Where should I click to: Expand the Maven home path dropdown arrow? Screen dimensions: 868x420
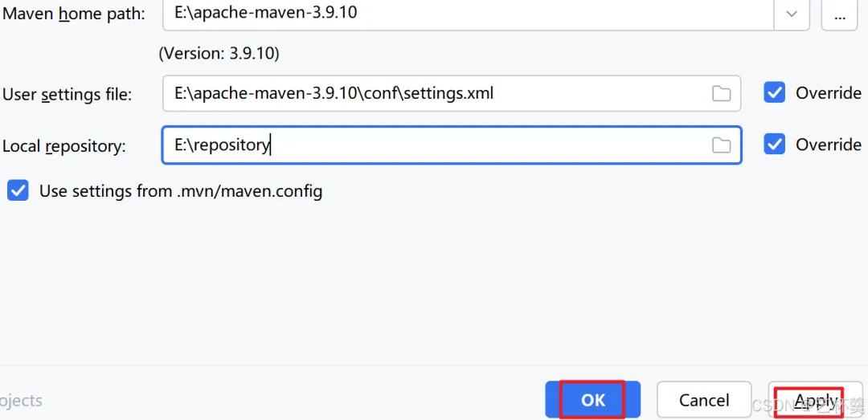tap(791, 14)
